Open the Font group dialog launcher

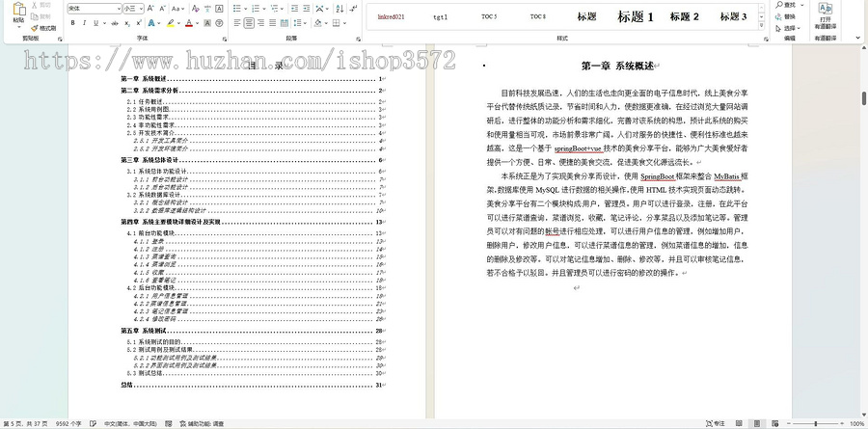point(225,40)
